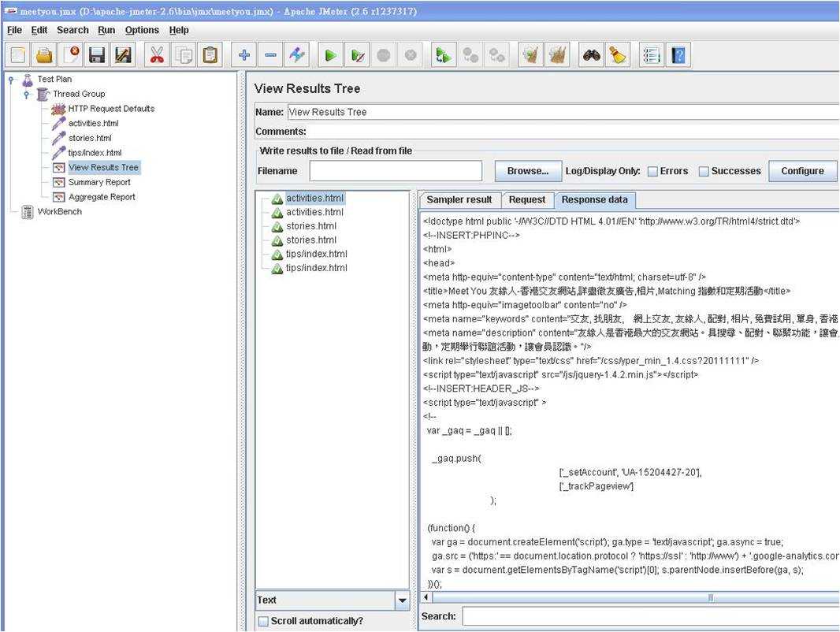
Task: Select View Results Tree listener in the tree
Action: point(103,168)
